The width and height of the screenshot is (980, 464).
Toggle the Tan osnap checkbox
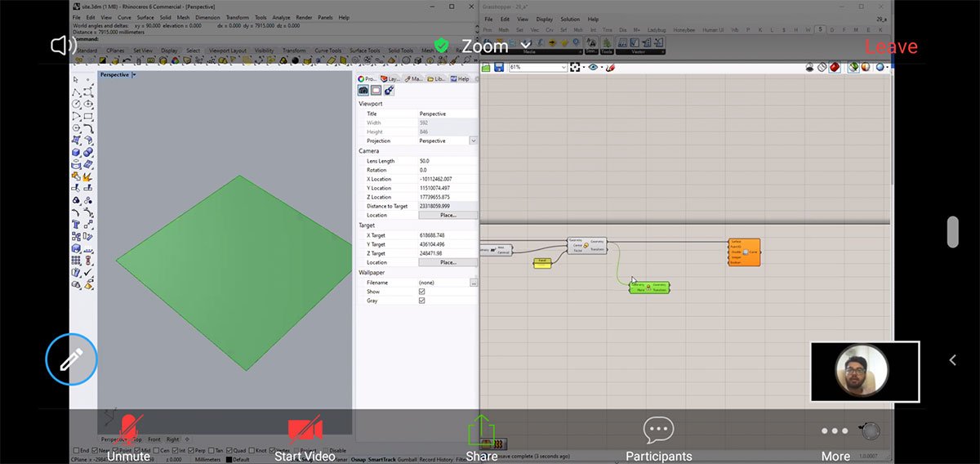(212, 450)
